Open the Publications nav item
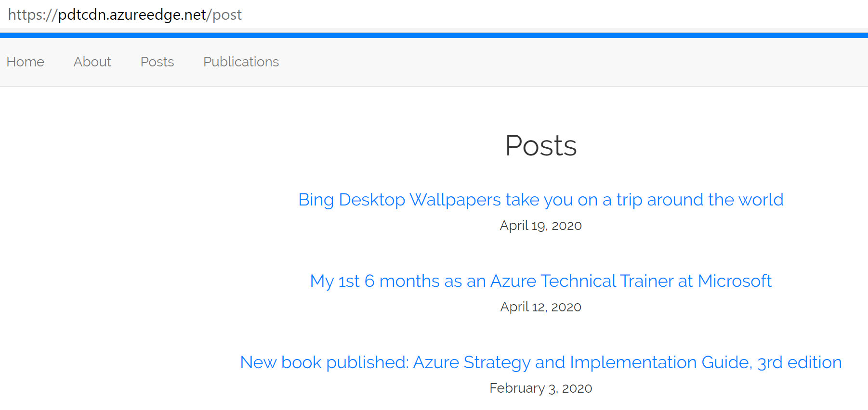The width and height of the screenshot is (868, 410). click(241, 62)
